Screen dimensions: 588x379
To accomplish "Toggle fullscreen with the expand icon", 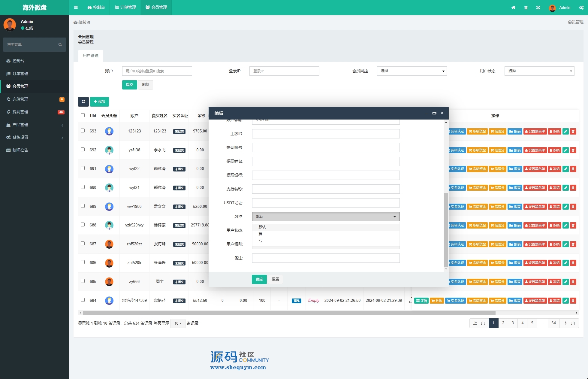I will click(x=538, y=8).
